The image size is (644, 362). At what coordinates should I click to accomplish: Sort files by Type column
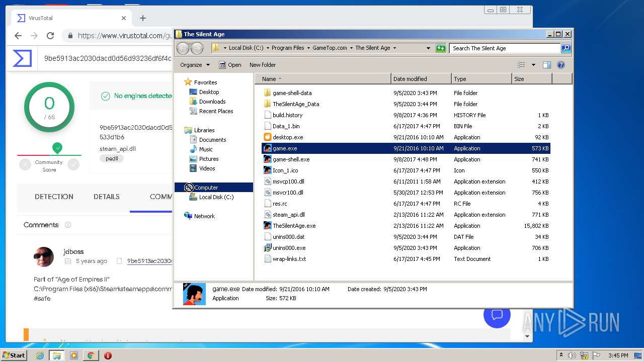tap(481, 79)
